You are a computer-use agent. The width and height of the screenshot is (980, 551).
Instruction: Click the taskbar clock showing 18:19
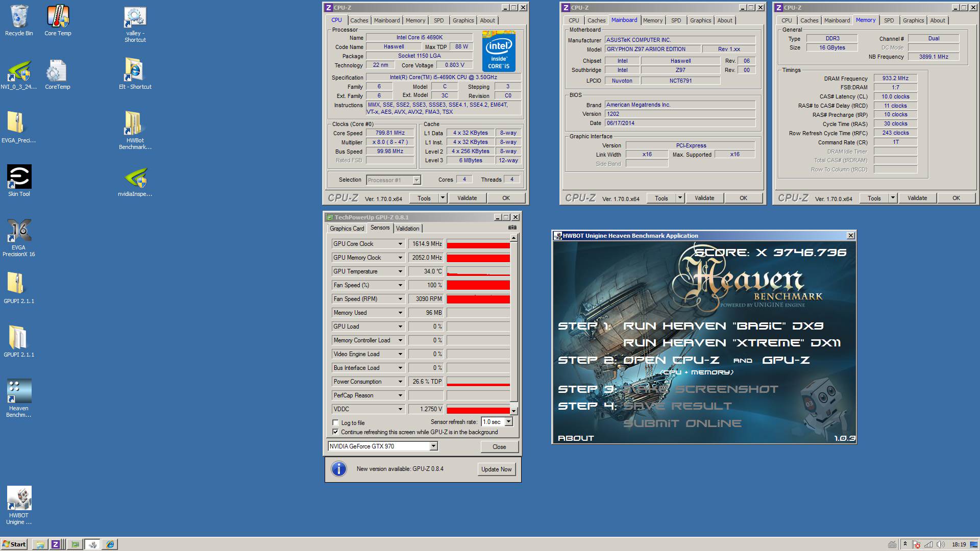(x=959, y=544)
